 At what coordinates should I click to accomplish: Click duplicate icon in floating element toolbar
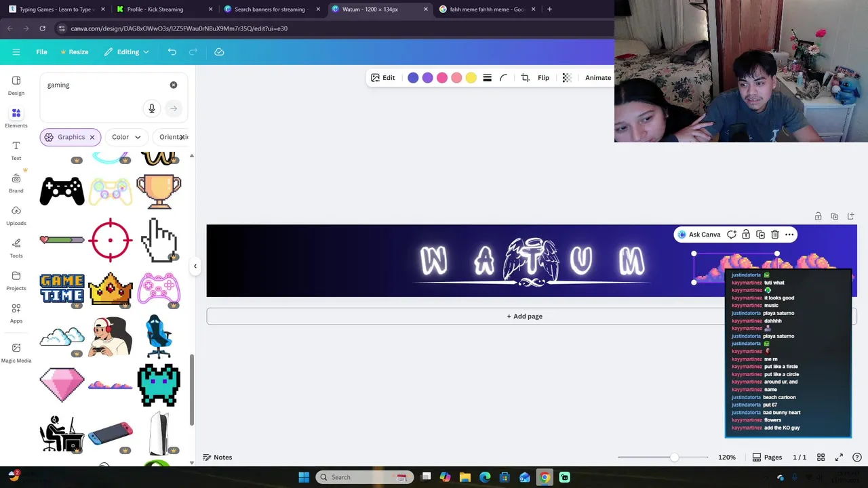(760, 235)
